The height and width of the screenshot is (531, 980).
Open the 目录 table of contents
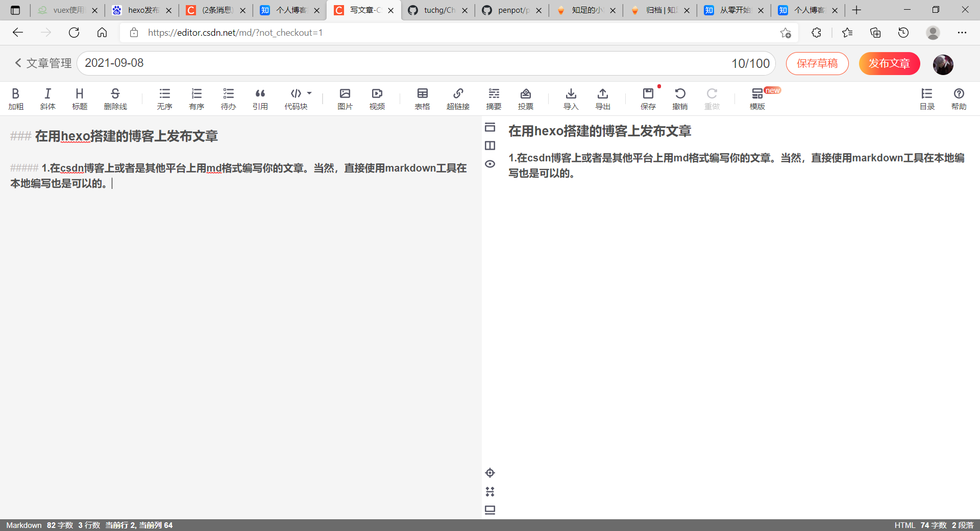coord(927,98)
